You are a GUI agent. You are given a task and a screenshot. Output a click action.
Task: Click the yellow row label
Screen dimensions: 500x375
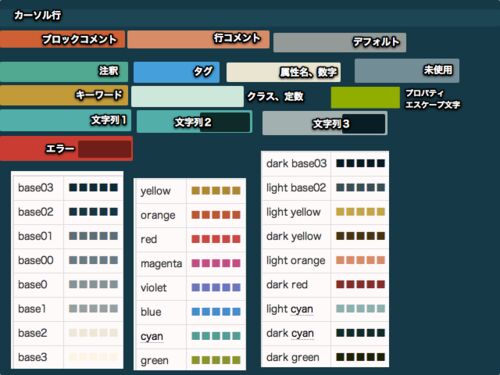tap(155, 191)
